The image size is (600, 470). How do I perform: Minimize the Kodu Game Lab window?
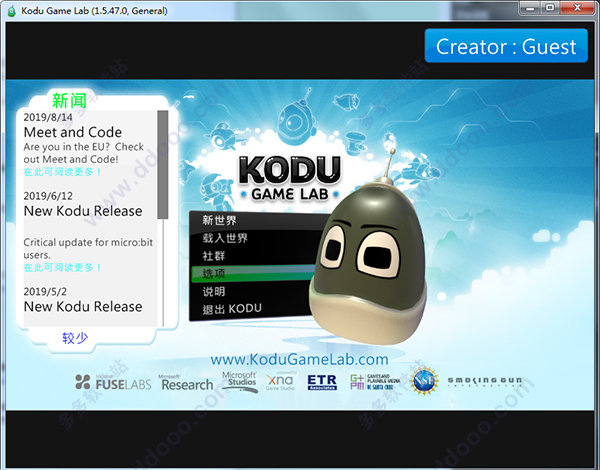pyautogui.click(x=530, y=8)
